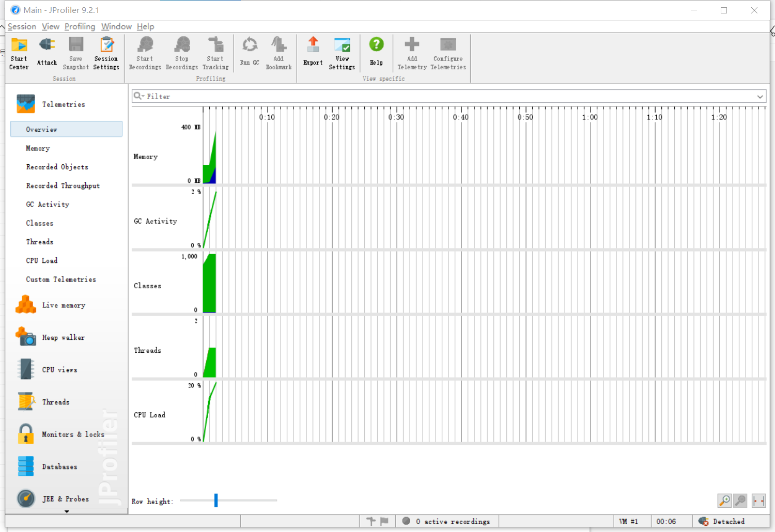Open the filter search options magnifier dropdown

(x=139, y=96)
